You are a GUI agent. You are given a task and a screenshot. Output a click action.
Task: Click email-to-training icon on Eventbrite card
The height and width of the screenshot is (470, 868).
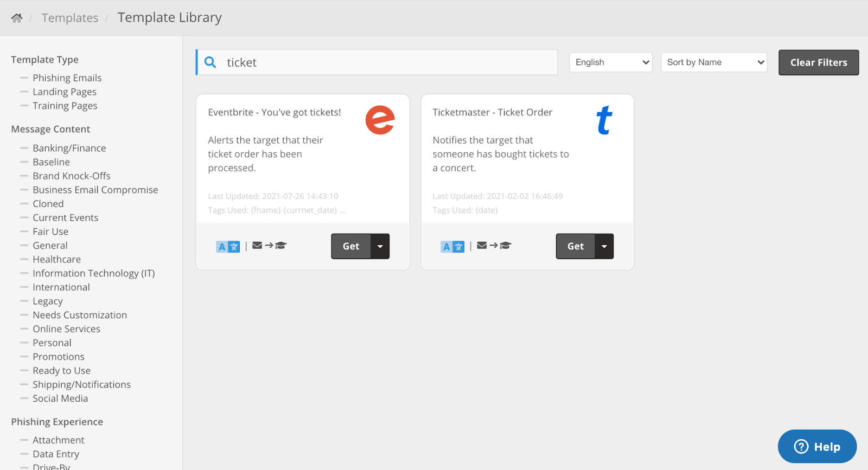click(270, 246)
